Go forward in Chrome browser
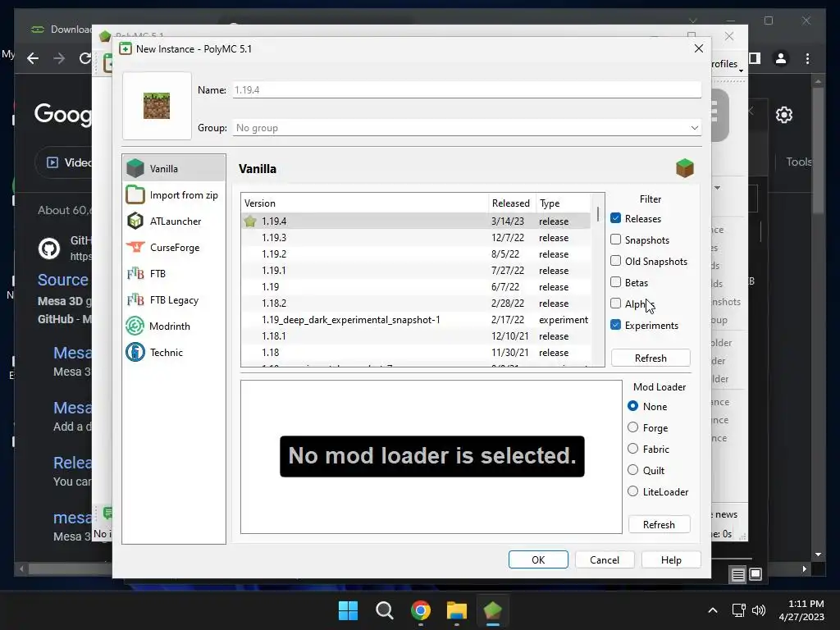Image resolution: width=840 pixels, height=630 pixels. click(59, 58)
